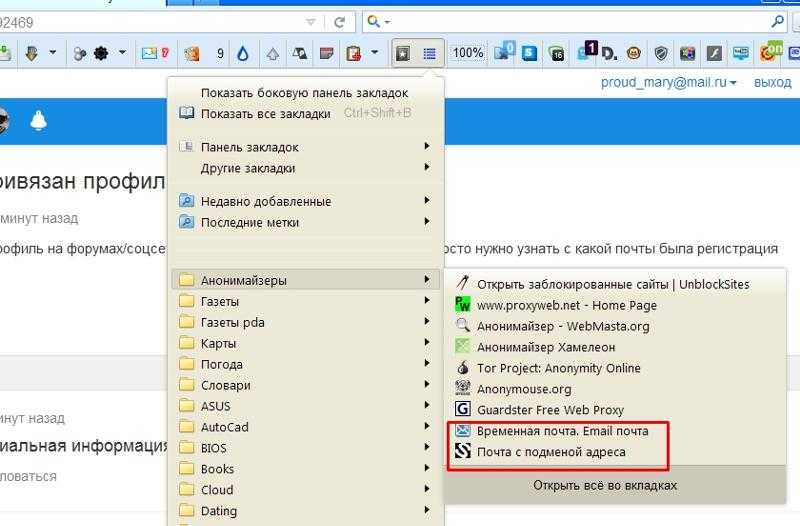Open 'Guardster Free Web Proxy' bookmark

pos(615,410)
